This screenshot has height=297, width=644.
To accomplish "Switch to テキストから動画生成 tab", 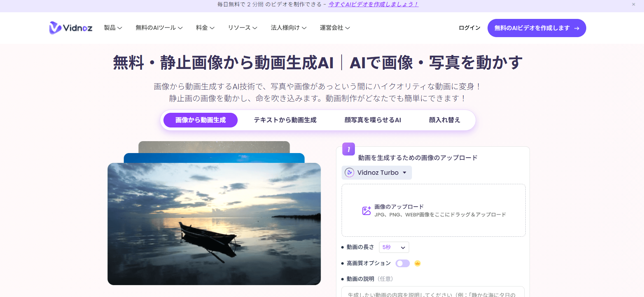I will [x=285, y=120].
